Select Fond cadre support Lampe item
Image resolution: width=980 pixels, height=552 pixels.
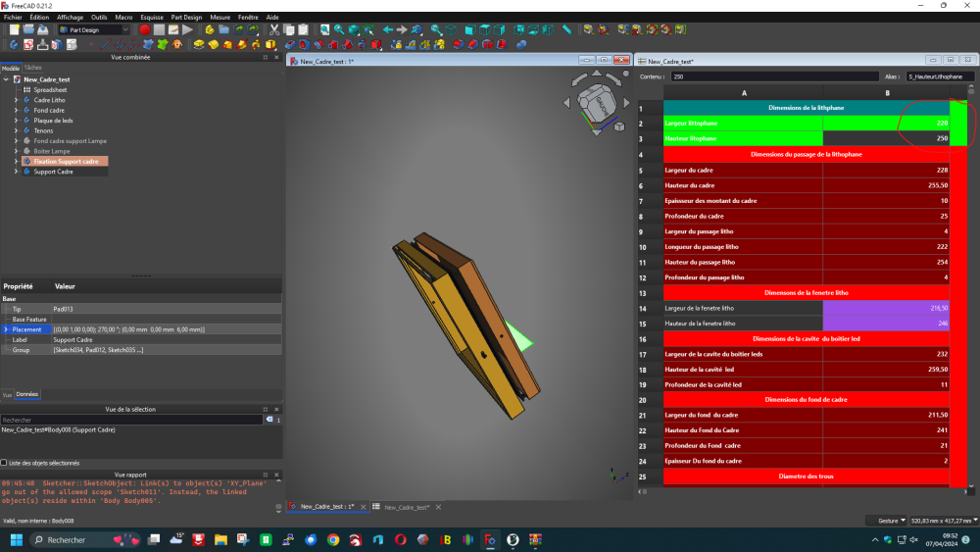tap(70, 140)
